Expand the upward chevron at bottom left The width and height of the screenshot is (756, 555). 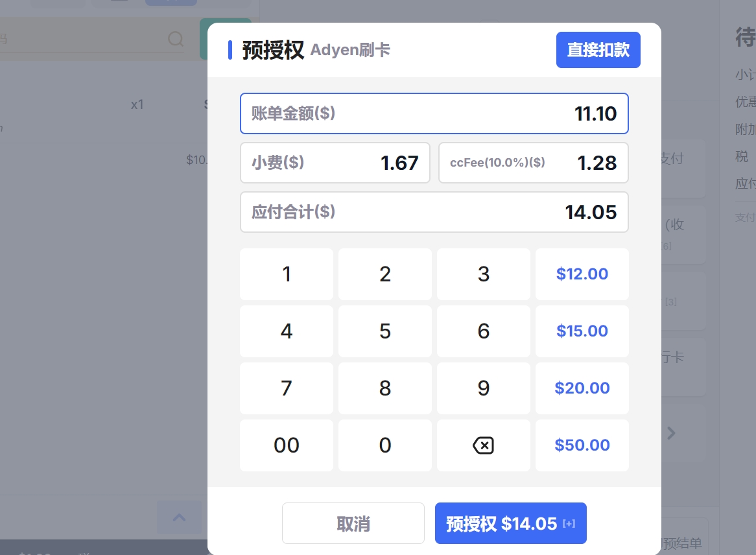[179, 517]
